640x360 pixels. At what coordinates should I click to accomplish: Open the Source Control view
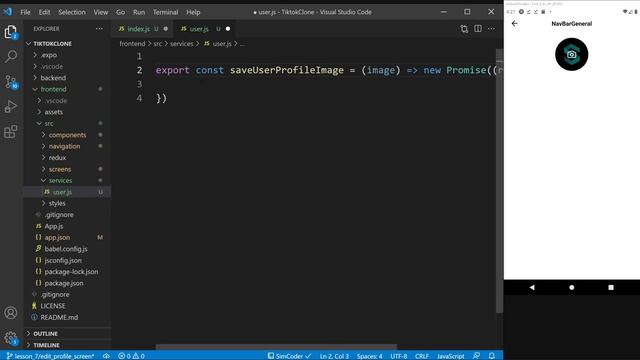(x=11, y=82)
